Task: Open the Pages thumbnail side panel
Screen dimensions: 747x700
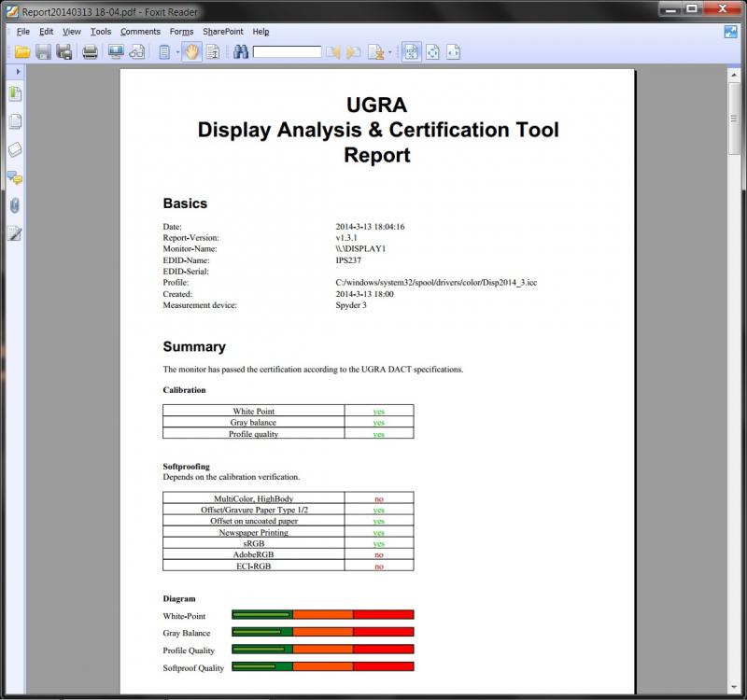Action: (x=15, y=121)
